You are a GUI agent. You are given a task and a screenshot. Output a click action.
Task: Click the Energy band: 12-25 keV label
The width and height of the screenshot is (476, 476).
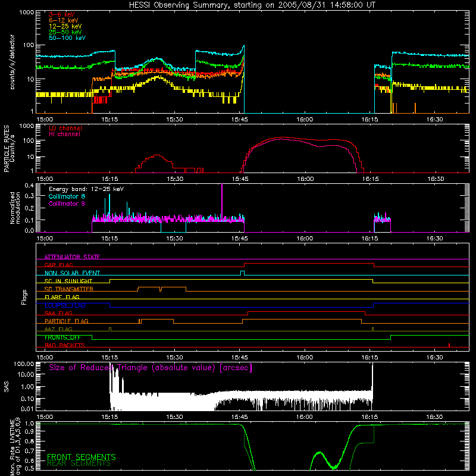86,189
